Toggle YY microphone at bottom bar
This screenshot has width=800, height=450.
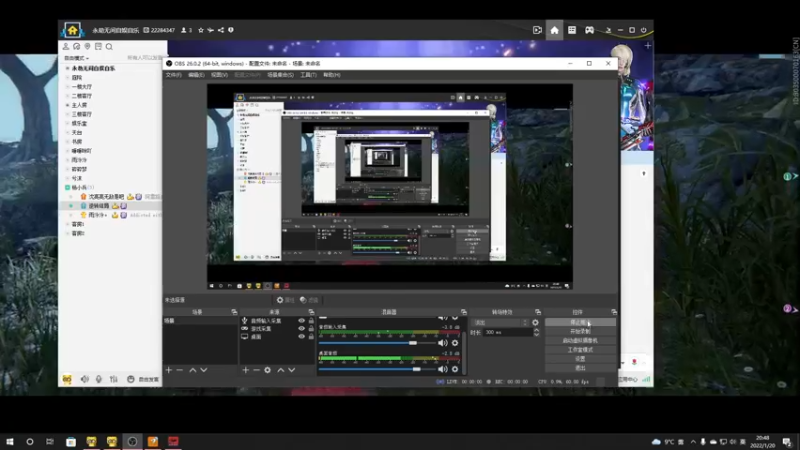(x=99, y=379)
